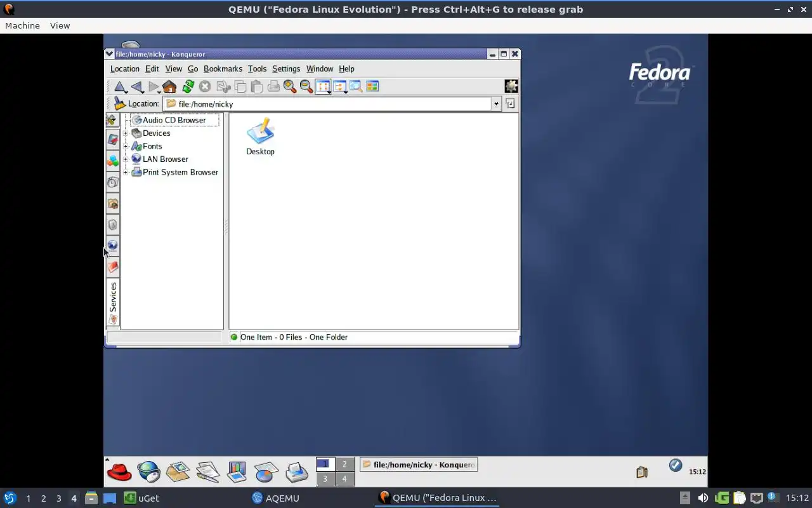Zoom in with magnifier plus icon
812x508 pixels.
pyautogui.click(x=290, y=86)
